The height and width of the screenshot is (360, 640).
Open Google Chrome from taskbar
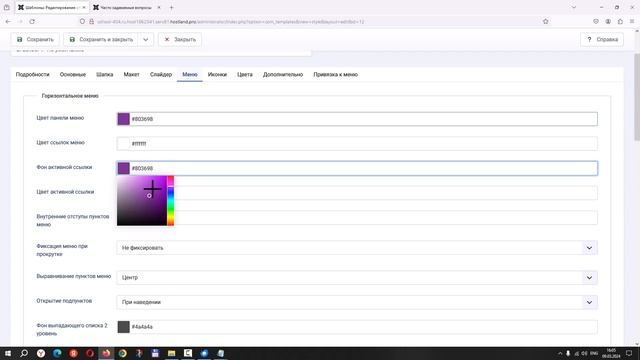coord(122,353)
